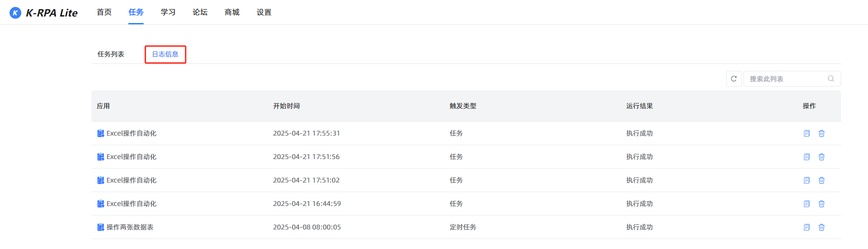Focus the 搜索此列表 search field
Viewport: 868px width, 249px height.
coord(792,79)
